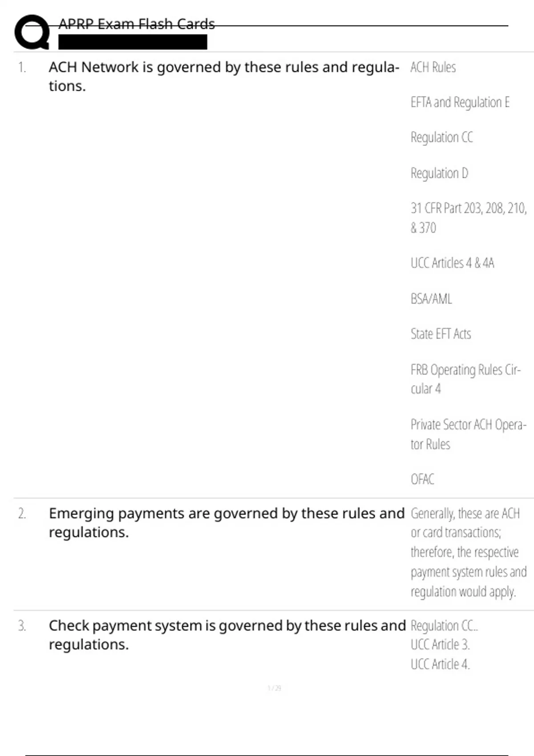Screen dimensions: 534x756
Task: Select 'Generally, these are ACH' answer paragraph
Action: pos(468,552)
